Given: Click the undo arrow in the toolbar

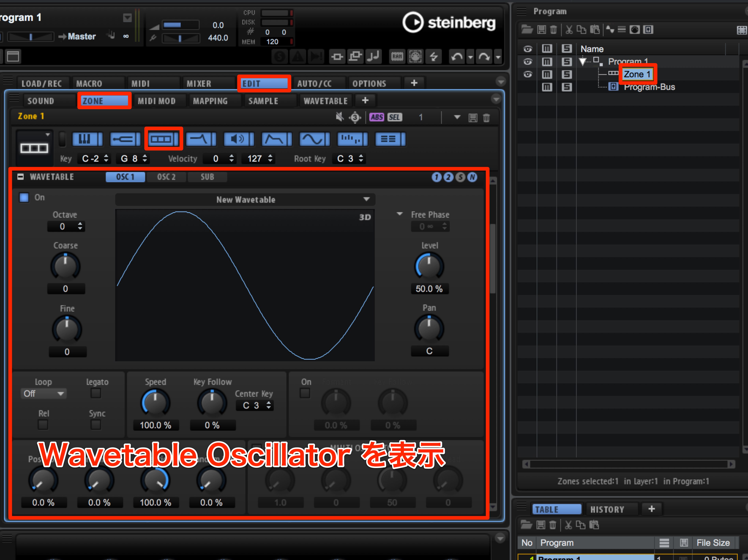Looking at the screenshot, I should [x=457, y=56].
